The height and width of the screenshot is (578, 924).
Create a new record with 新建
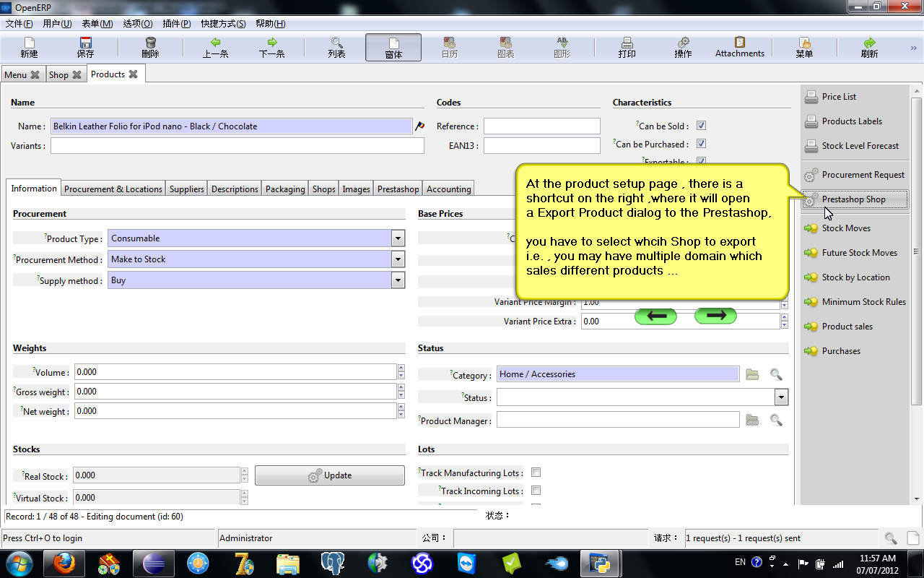(29, 48)
